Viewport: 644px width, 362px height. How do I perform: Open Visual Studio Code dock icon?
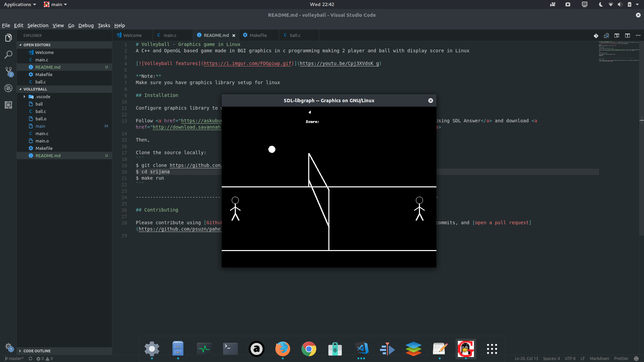point(361,349)
